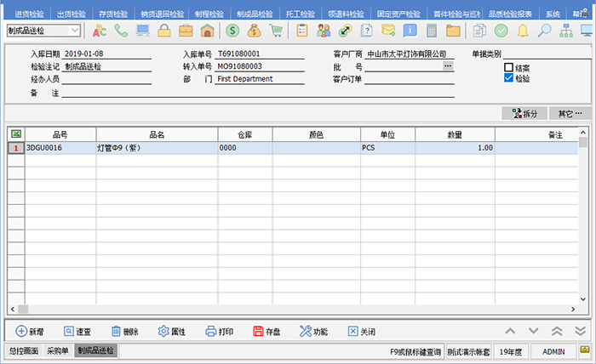
Task: Click the yellow message icon in status bar
Action: coord(585,350)
